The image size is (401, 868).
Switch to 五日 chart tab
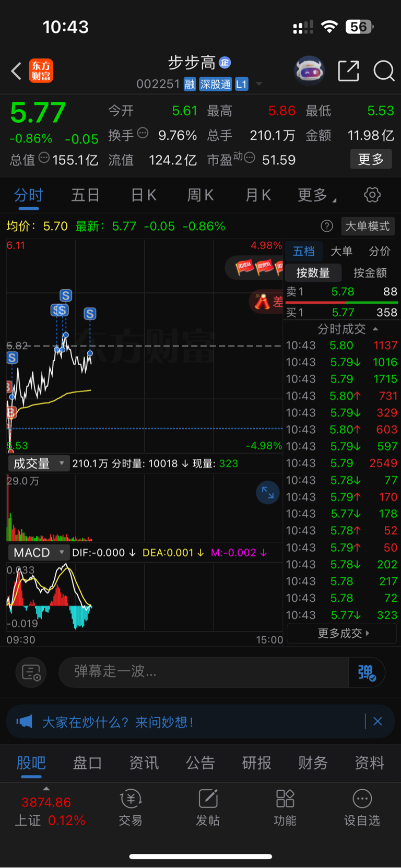coord(85,195)
